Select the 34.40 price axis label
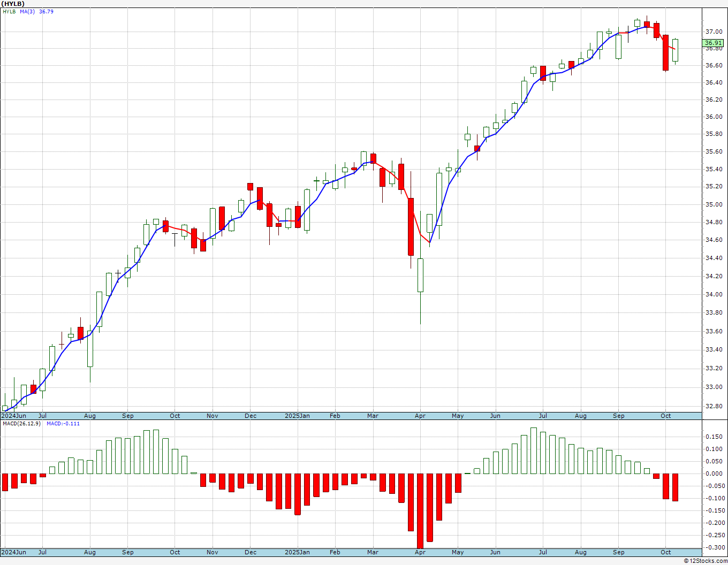 713,258
